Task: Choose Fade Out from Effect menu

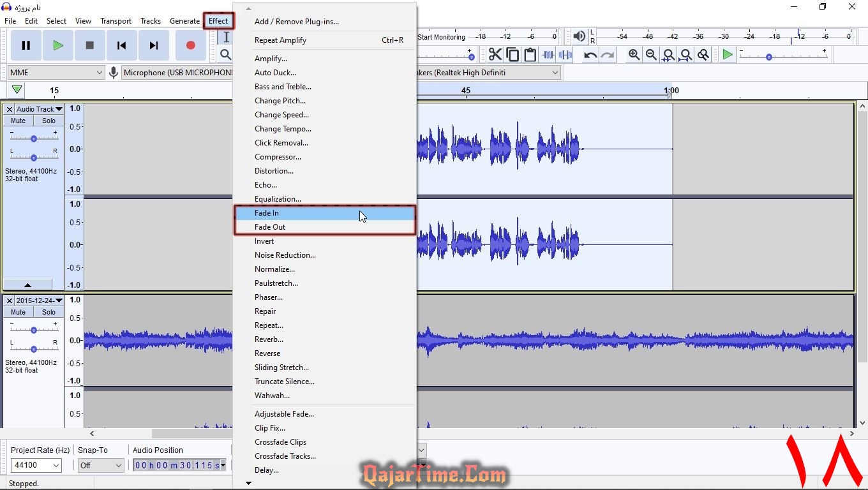Action: click(x=270, y=227)
